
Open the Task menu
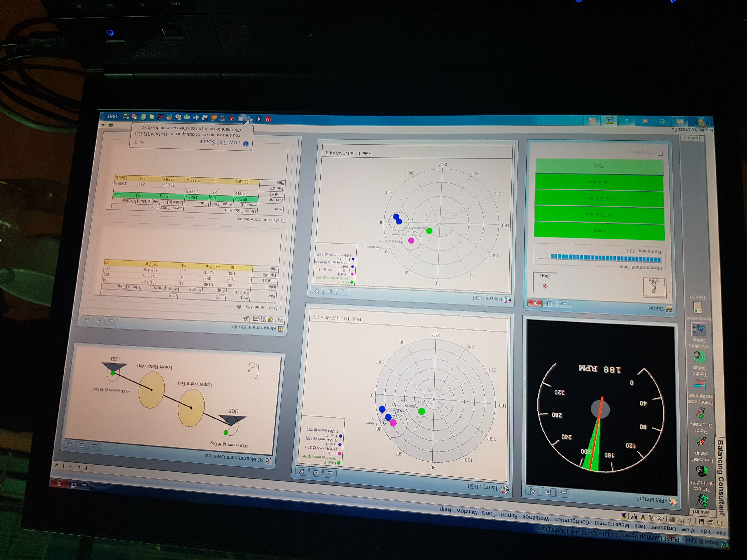(640, 527)
